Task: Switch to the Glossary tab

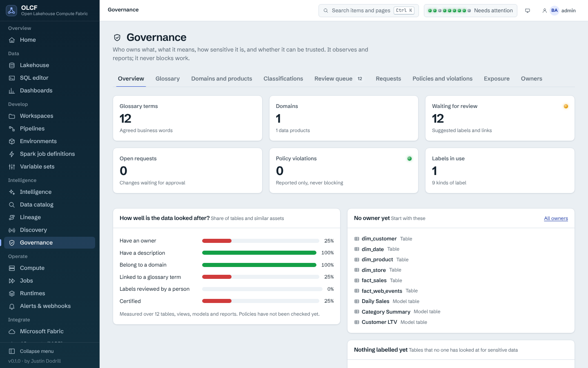Action: coord(167,79)
